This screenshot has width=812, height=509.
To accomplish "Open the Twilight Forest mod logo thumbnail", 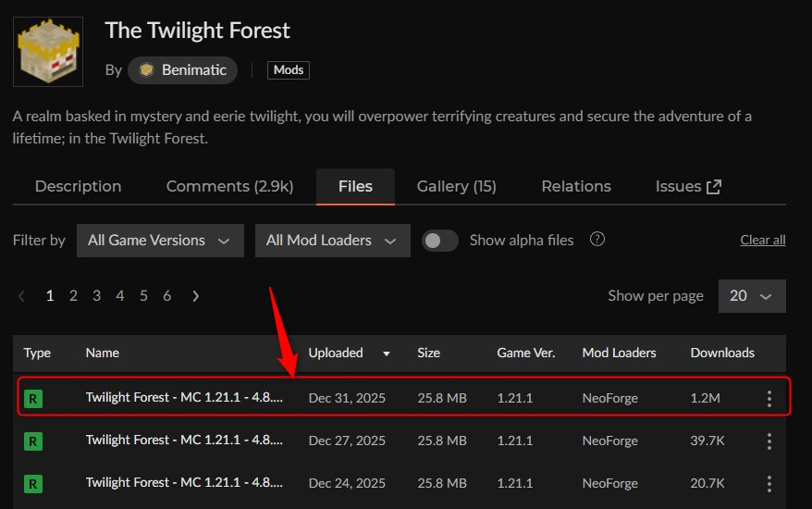I will tap(48, 52).
